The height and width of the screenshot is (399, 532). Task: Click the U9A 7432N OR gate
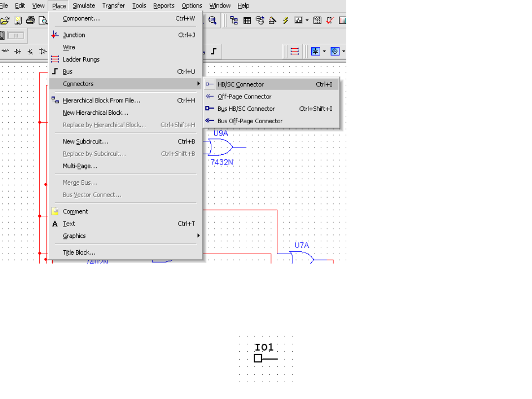[x=220, y=147]
